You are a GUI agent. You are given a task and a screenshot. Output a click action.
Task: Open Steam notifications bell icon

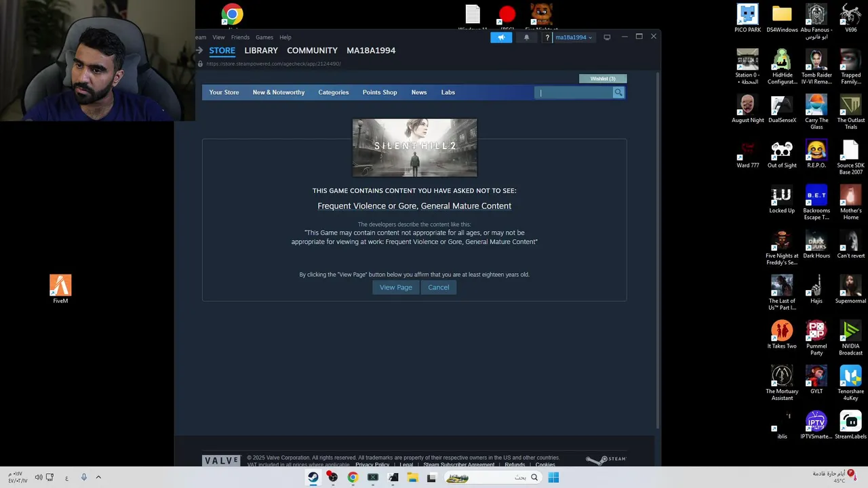coord(526,37)
